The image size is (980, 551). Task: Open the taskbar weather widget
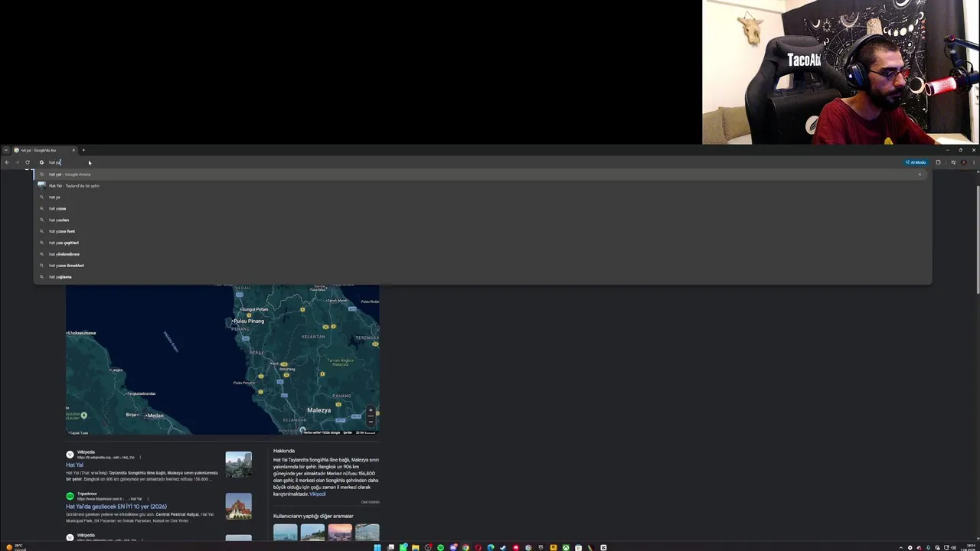[x=15, y=547]
